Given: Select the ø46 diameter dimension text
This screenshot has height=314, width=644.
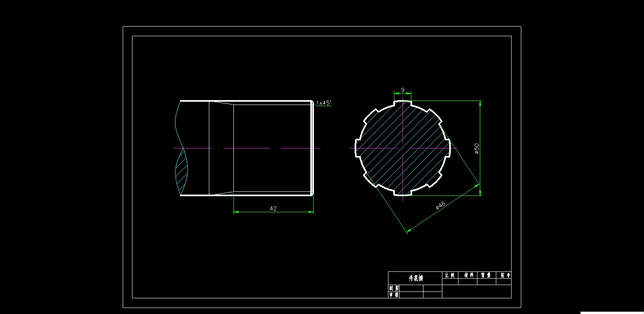Looking at the screenshot, I should pos(441,205).
